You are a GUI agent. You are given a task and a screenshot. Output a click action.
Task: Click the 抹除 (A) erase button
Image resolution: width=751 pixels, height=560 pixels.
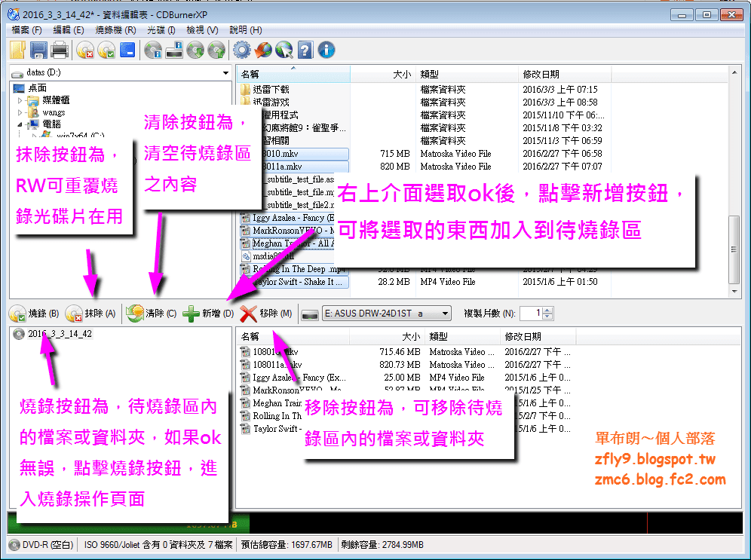(91, 314)
